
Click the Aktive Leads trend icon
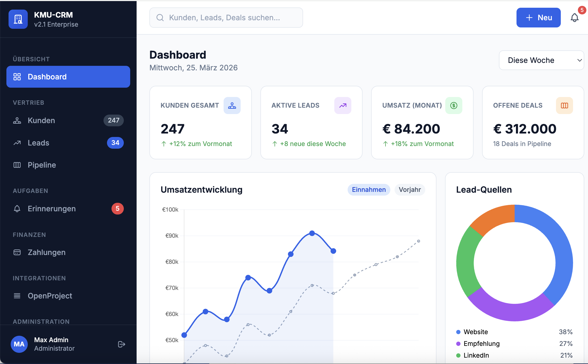pos(343,106)
